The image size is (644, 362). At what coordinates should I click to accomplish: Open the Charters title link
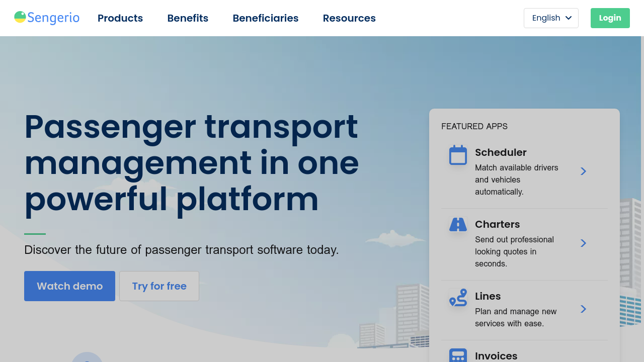(x=497, y=224)
